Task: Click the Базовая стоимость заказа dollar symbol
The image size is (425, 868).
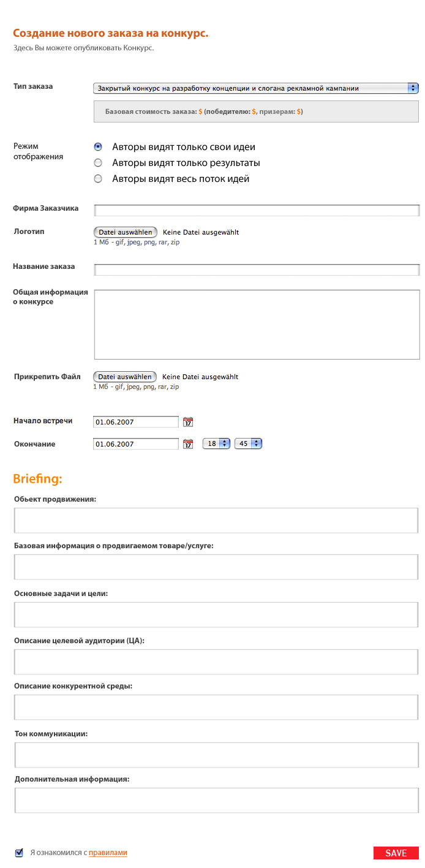Action: [199, 111]
